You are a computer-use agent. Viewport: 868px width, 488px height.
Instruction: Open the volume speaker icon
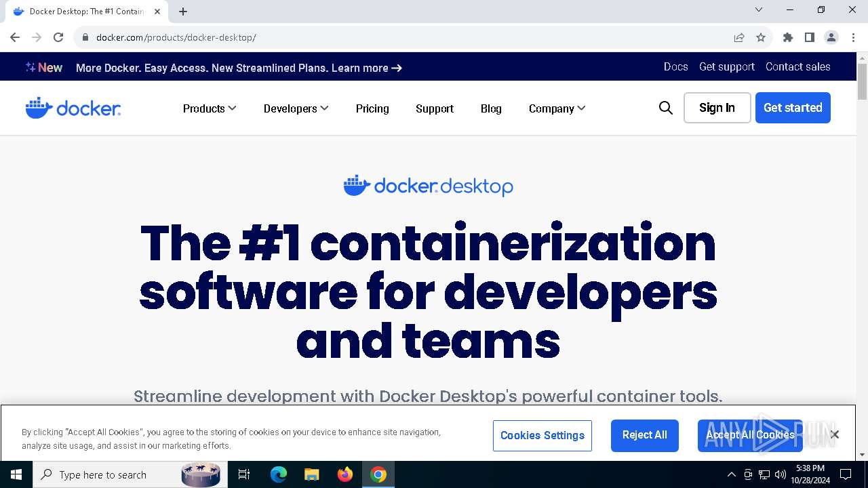tap(781, 474)
